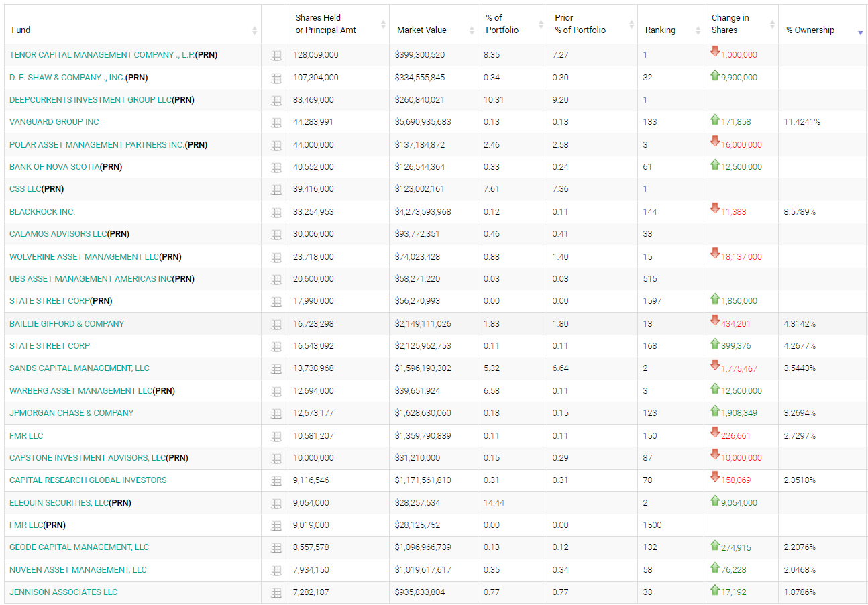Open grid icon in UBS ASSET MANAGEMENT row
Viewport: 868px width, 605px height.
click(276, 280)
